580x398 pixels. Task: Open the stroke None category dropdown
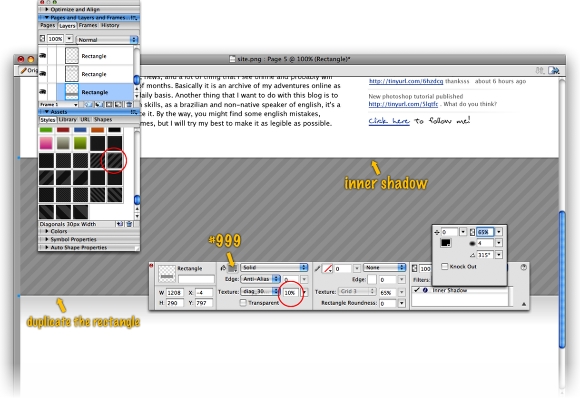tap(385, 267)
